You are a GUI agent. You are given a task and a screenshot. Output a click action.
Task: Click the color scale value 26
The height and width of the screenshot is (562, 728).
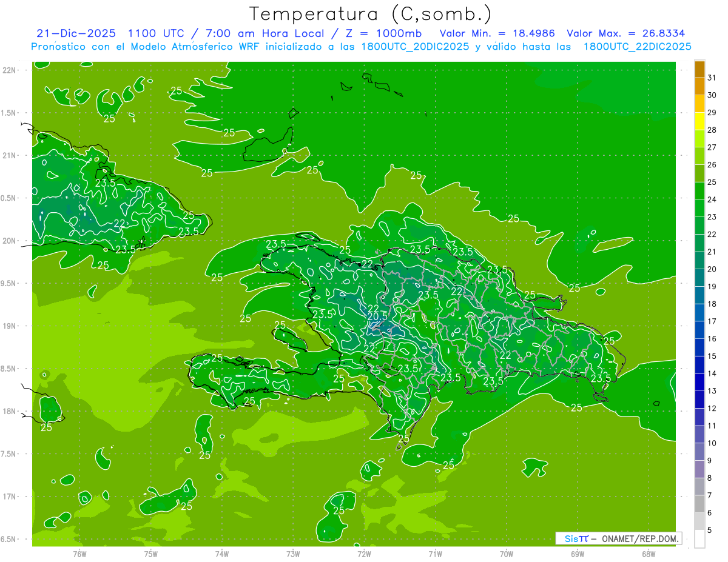(712, 165)
